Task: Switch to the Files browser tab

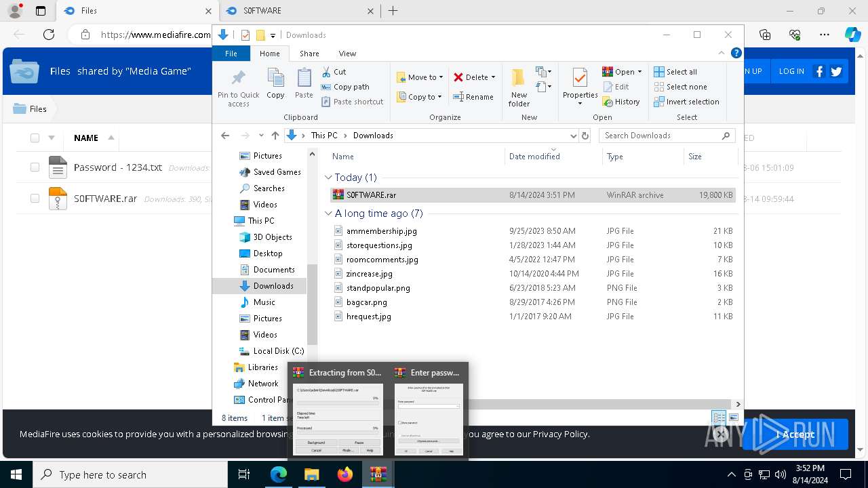Action: [138, 11]
